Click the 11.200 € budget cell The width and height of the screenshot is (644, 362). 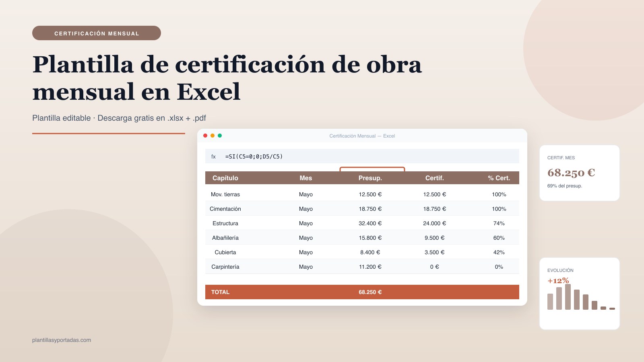pyautogui.click(x=370, y=267)
